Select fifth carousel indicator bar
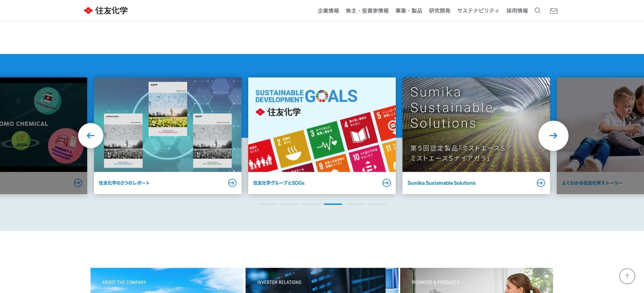644x293 pixels. (355, 204)
